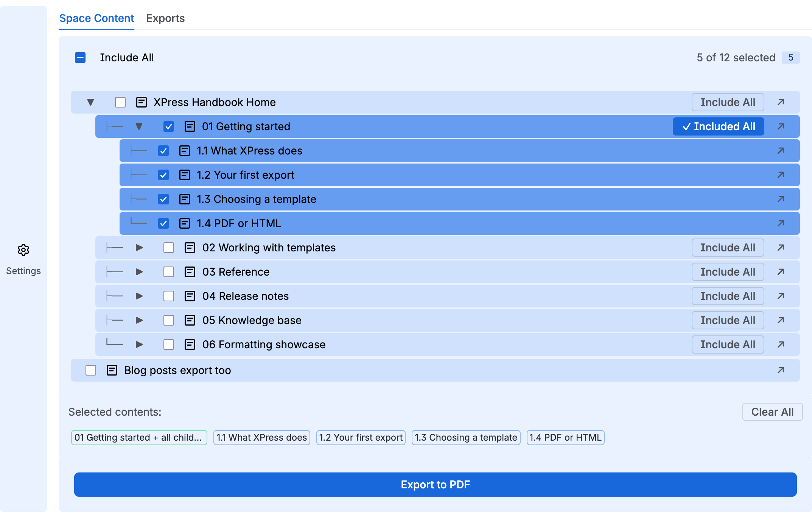
Task: Click page icon beside 1.3 Choosing a template
Action: click(x=185, y=199)
